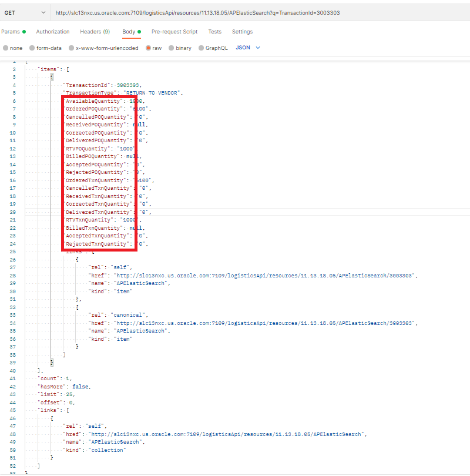This screenshot has width=470, height=476.
Task: Click the "TransactionId" key on line 4
Action: (x=87, y=85)
